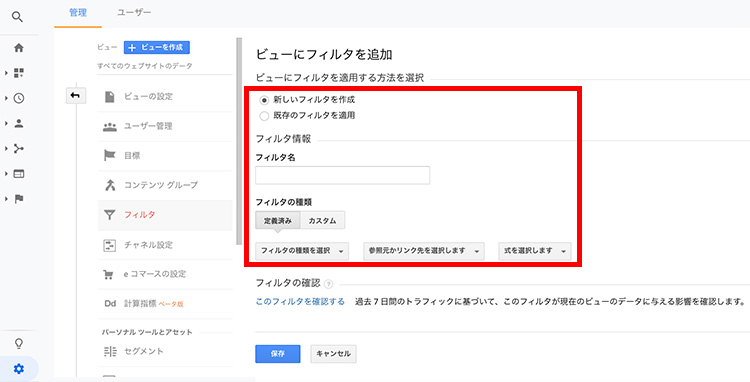The width and height of the screenshot is (750, 382).
Task: Expand the Conversions sidebar arrow
Action: pyautogui.click(x=6, y=199)
